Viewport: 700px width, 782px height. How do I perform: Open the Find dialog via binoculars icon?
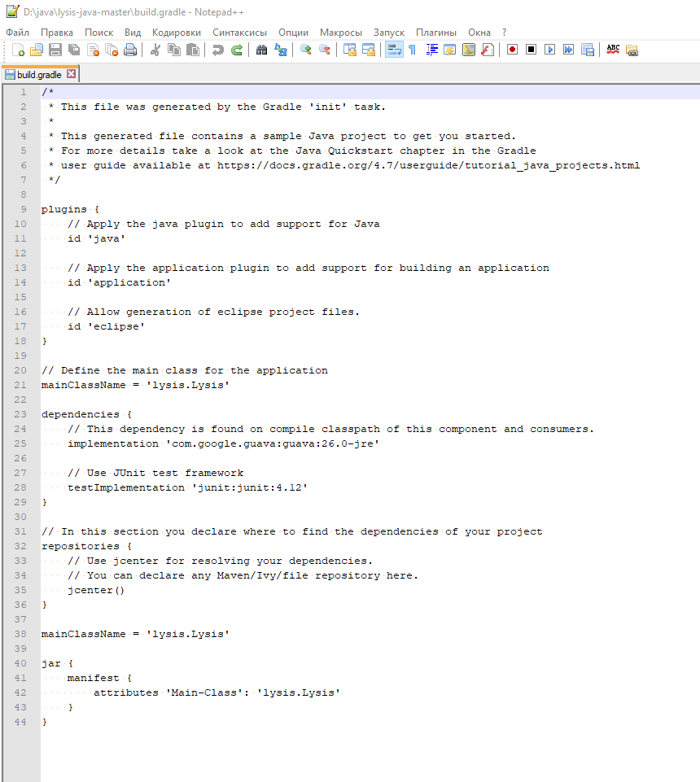coord(260,49)
